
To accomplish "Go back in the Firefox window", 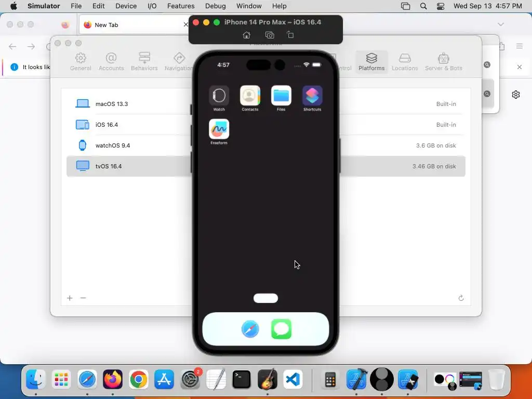I will 12,46.
